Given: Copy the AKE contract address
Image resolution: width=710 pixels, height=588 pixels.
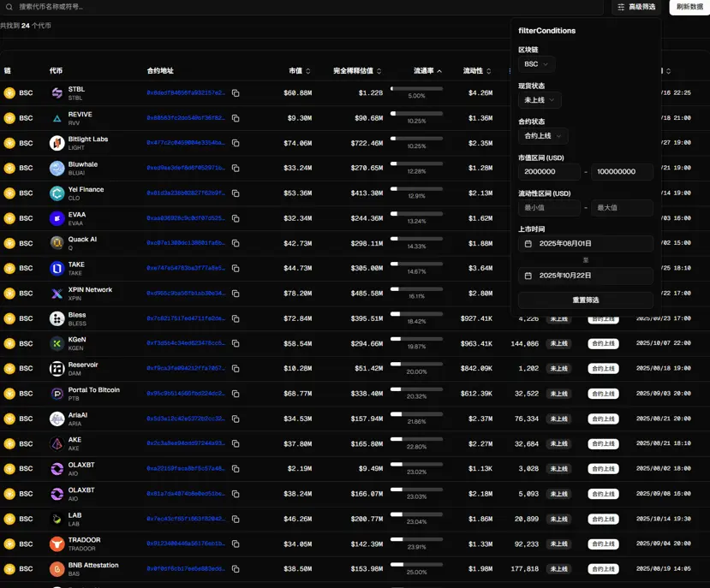Looking at the screenshot, I should point(236,443).
